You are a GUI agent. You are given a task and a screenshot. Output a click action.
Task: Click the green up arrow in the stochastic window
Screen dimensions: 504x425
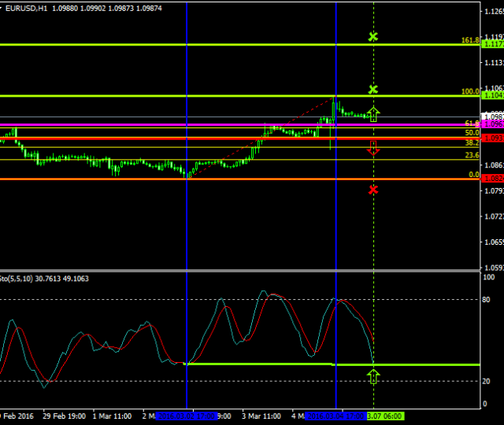(x=373, y=375)
